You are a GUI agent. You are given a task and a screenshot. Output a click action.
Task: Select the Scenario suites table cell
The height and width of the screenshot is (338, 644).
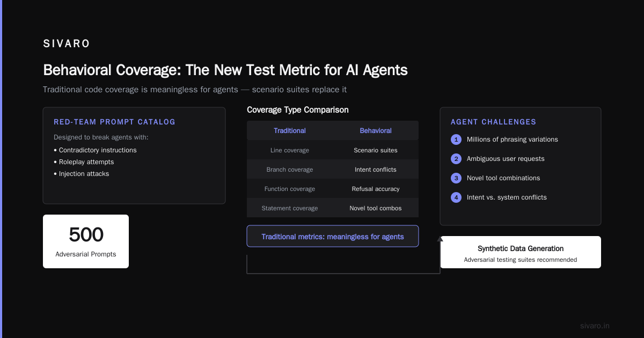pyautogui.click(x=376, y=150)
